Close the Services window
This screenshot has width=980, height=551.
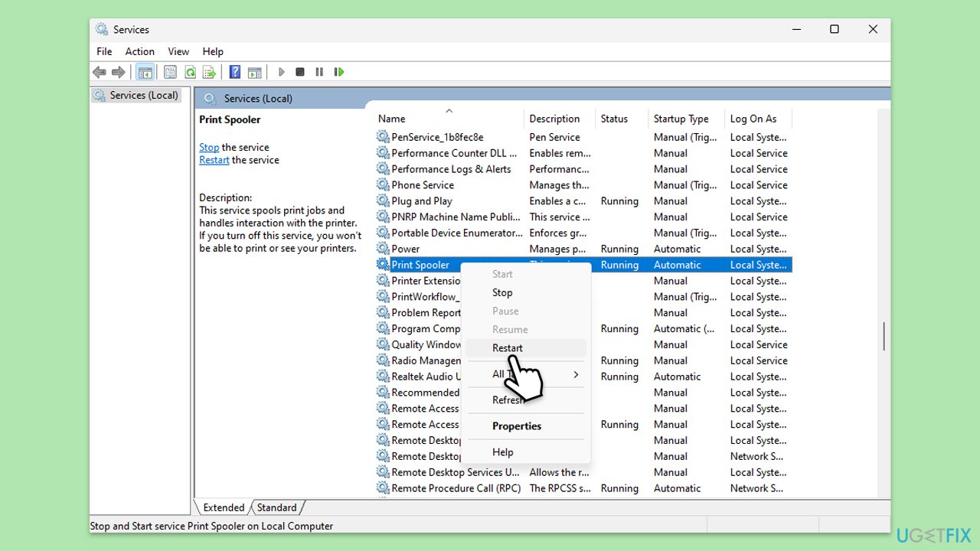873,29
